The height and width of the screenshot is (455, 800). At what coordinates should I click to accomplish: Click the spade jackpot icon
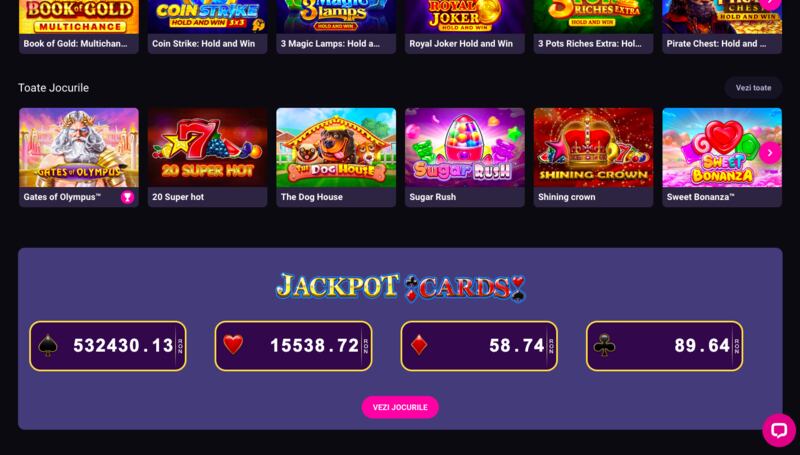click(48, 346)
